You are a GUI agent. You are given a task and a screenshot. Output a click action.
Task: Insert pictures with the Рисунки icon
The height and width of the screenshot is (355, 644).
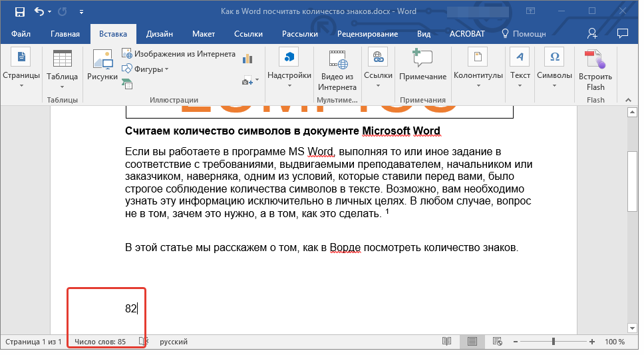tap(102, 65)
